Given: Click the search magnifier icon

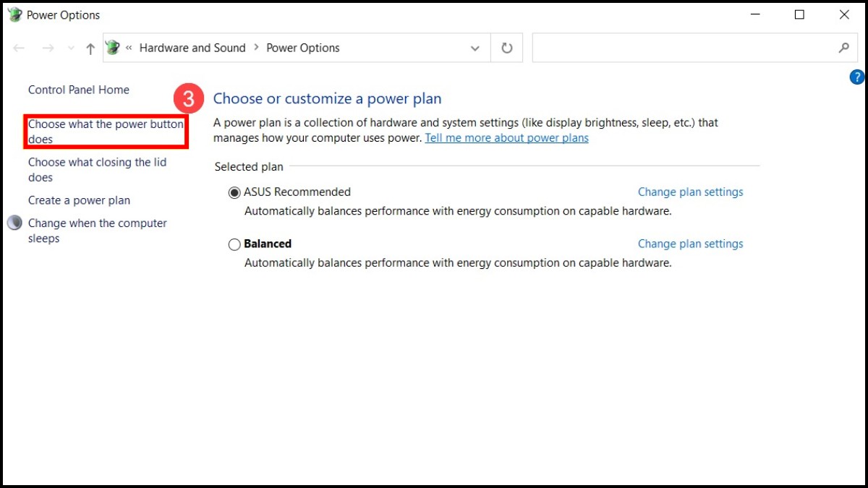Looking at the screenshot, I should tap(843, 48).
